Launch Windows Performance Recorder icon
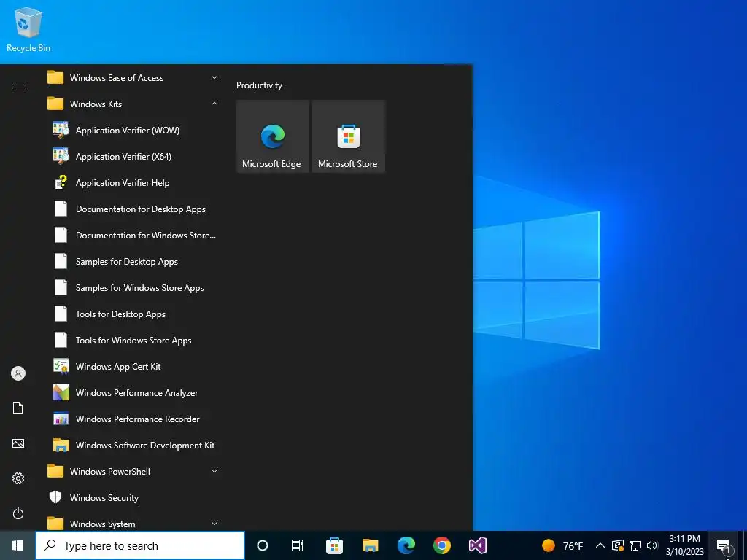747x560 pixels. tap(61, 419)
